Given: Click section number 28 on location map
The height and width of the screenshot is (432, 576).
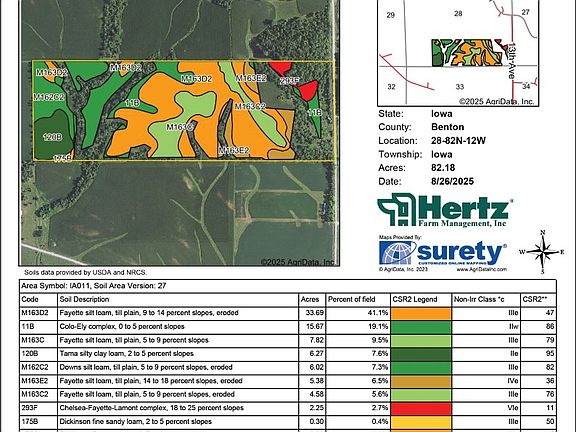Looking at the screenshot, I should pos(458,14).
